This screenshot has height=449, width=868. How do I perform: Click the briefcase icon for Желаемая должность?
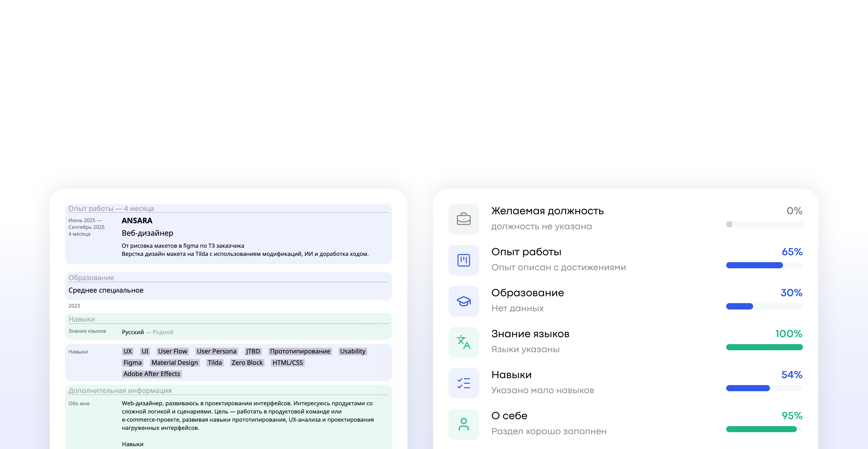[464, 219]
